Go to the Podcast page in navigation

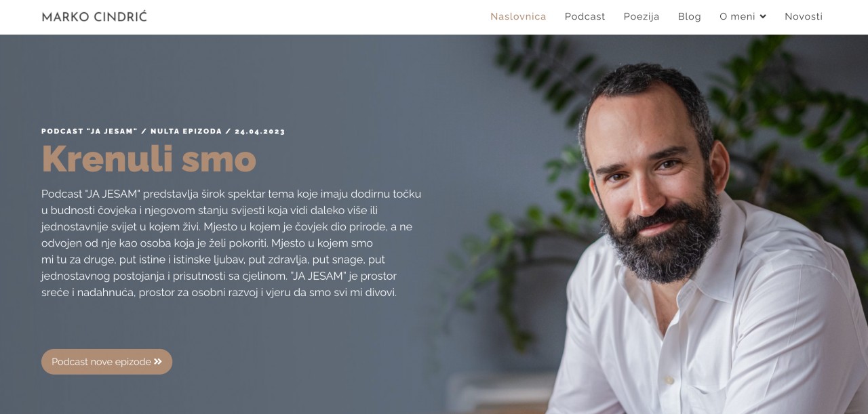coord(585,16)
